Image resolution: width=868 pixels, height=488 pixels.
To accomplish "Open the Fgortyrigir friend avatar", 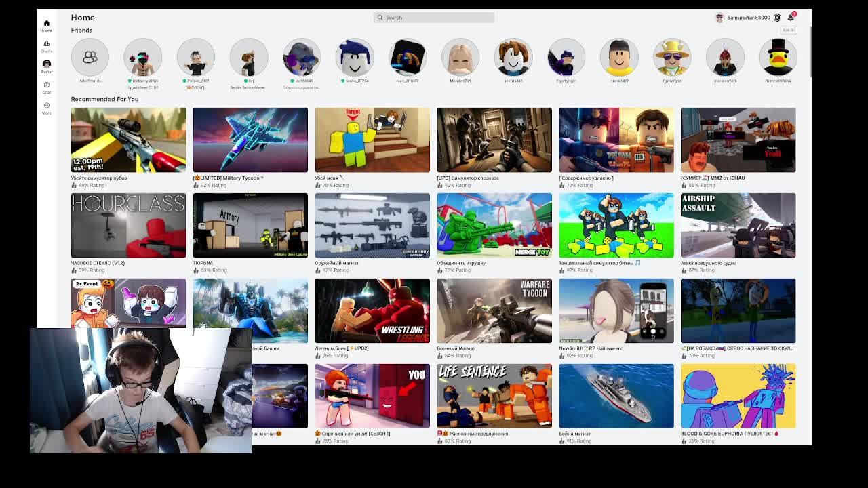I will point(566,57).
